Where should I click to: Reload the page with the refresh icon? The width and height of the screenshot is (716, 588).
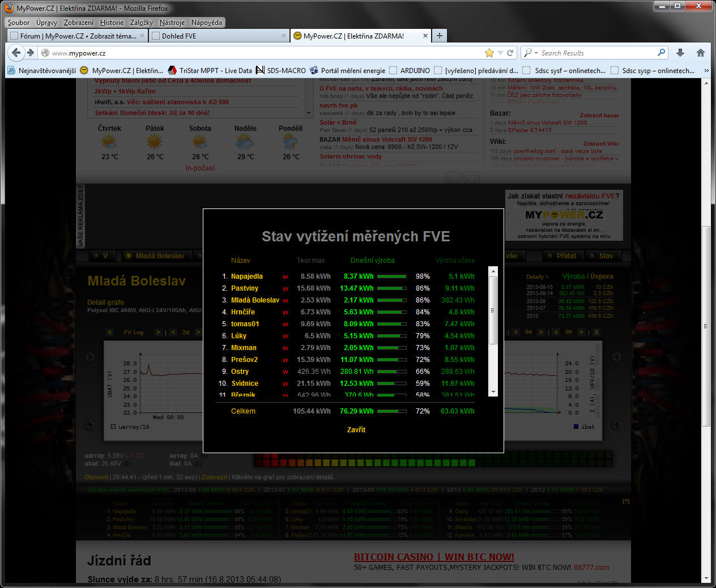(510, 53)
